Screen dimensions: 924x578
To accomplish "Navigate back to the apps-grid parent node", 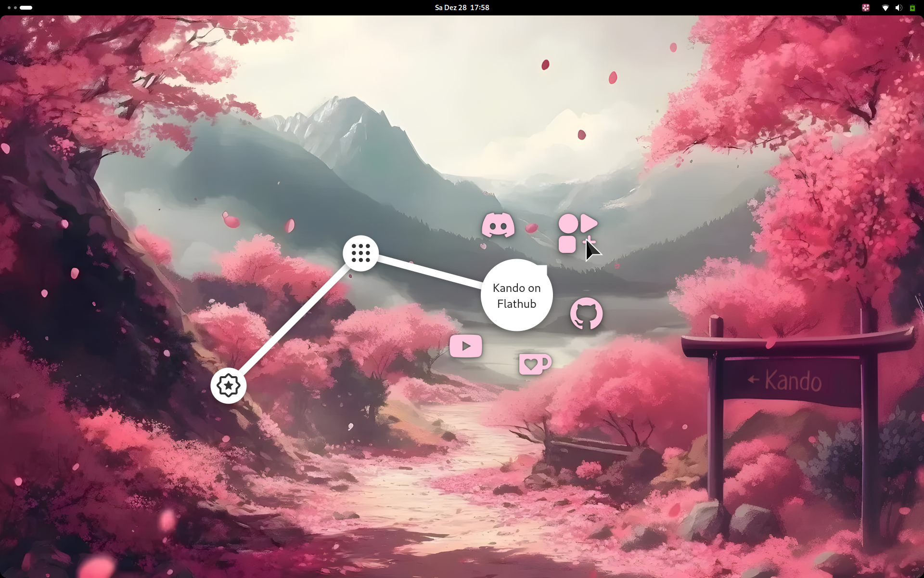I will tap(361, 254).
